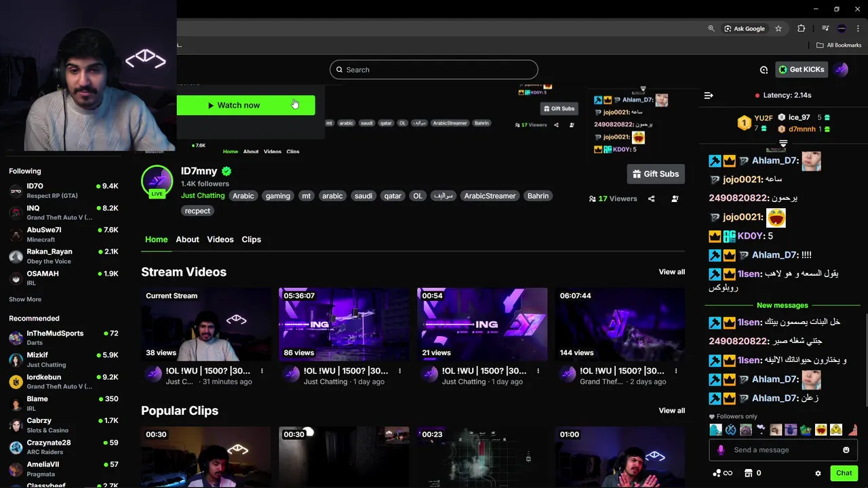Image resolution: width=868 pixels, height=488 pixels.
Task: Pick the floating hearts quick emote
Action: pos(761,430)
